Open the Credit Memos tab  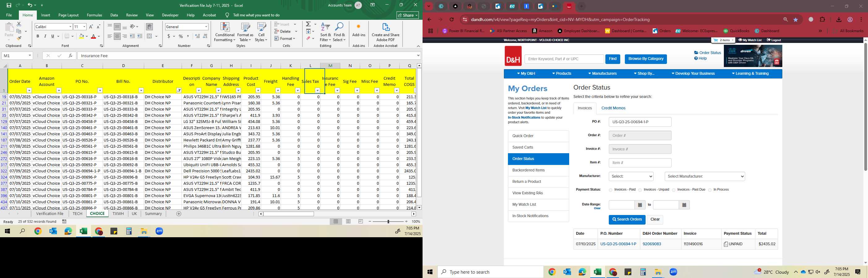click(x=613, y=108)
